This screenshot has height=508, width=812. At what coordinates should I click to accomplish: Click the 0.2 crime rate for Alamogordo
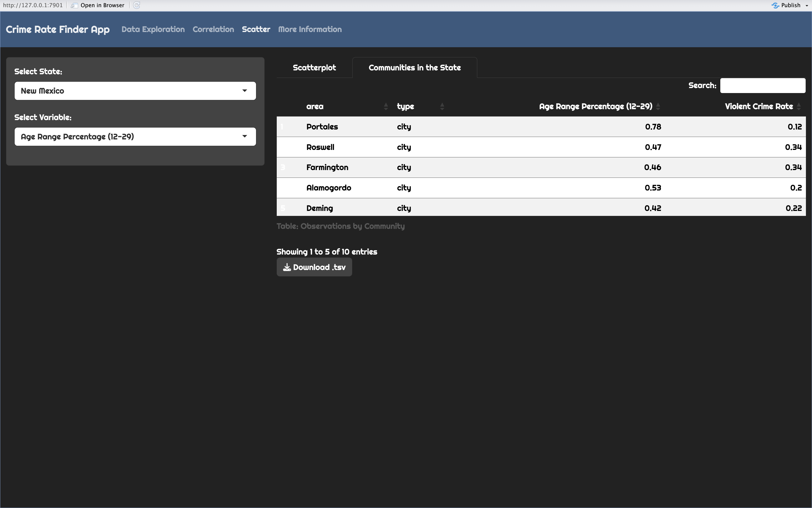click(x=796, y=188)
